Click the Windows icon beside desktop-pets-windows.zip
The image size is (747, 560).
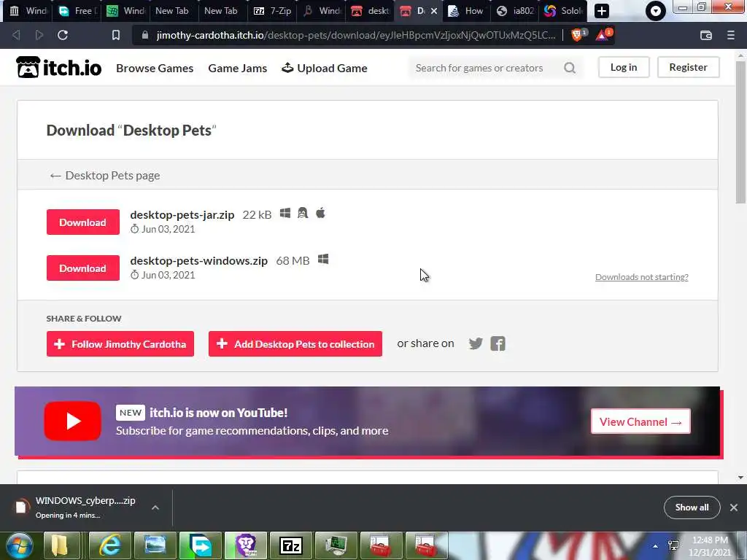323,260
